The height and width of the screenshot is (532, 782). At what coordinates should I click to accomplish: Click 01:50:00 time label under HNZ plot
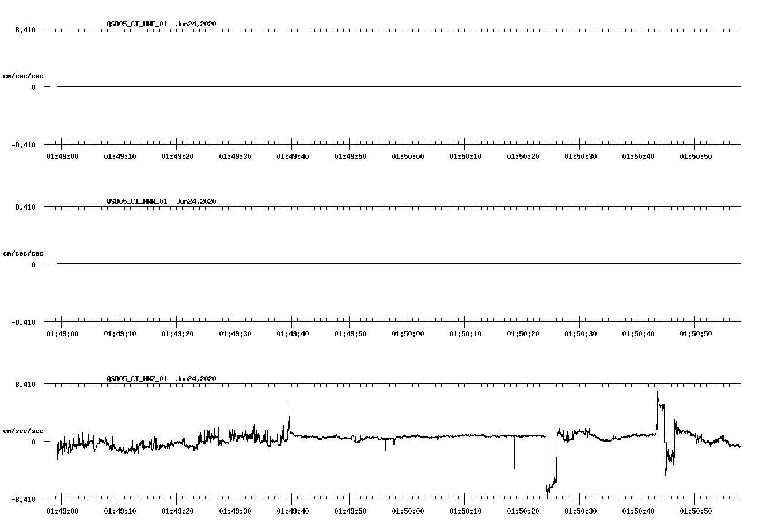(x=408, y=511)
